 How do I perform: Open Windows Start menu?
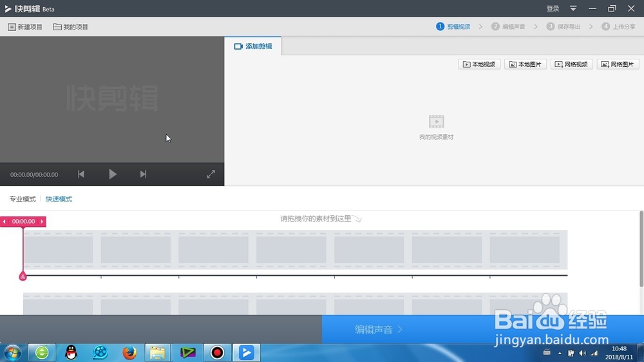[13, 352]
